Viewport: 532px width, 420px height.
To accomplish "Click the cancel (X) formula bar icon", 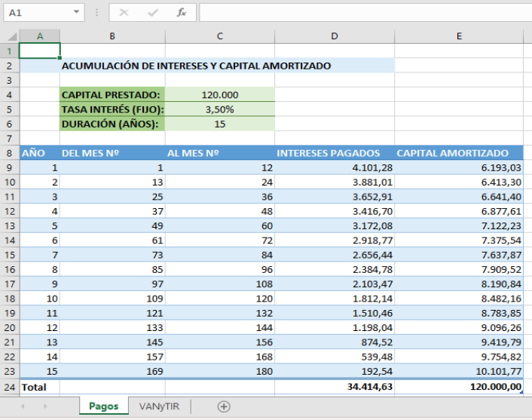I will point(124,13).
